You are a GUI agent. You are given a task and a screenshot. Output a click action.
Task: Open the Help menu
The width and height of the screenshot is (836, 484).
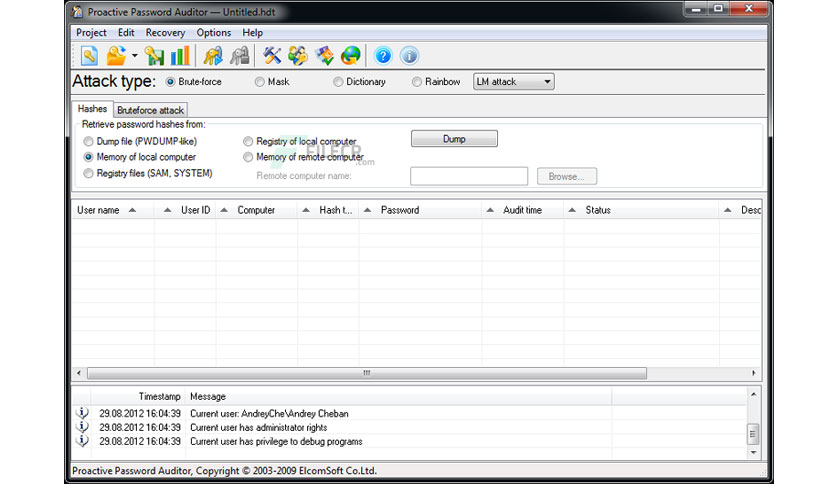click(252, 33)
